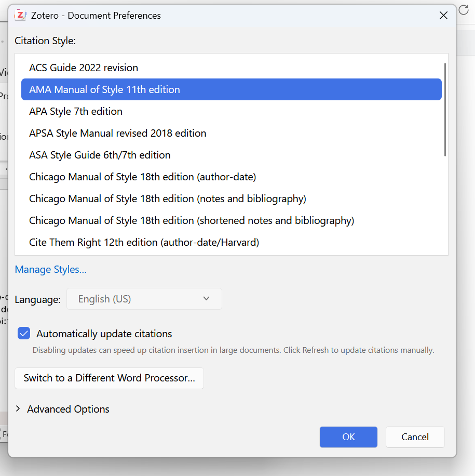Open the Manage Styles link

pyautogui.click(x=51, y=269)
